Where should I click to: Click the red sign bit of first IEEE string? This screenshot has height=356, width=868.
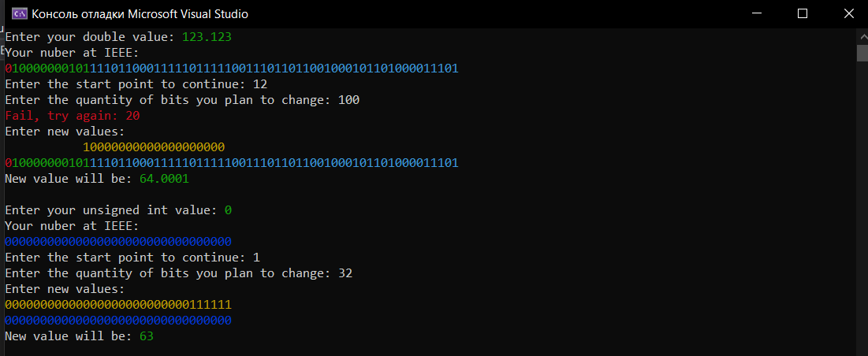click(9, 69)
